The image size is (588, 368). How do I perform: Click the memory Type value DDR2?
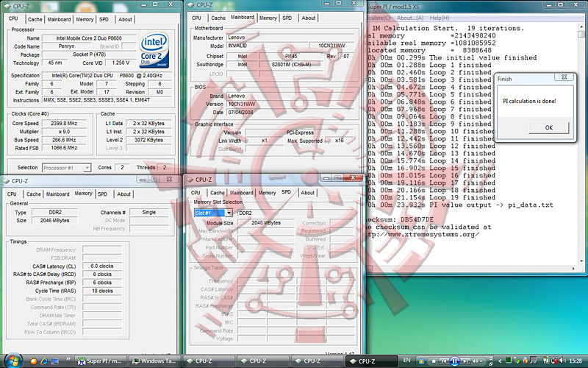coord(55,212)
